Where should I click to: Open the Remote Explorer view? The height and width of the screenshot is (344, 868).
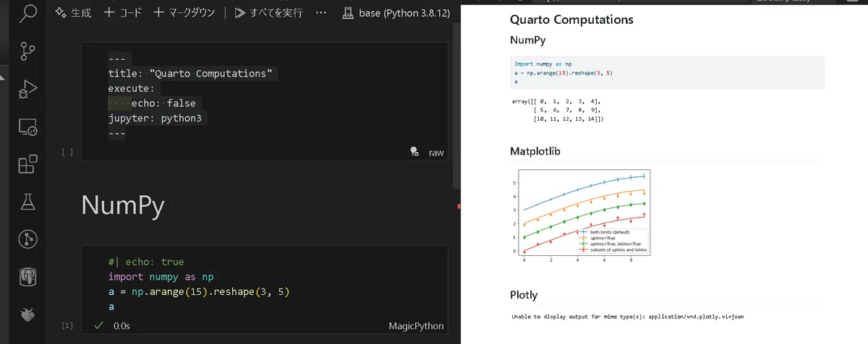tap(28, 127)
